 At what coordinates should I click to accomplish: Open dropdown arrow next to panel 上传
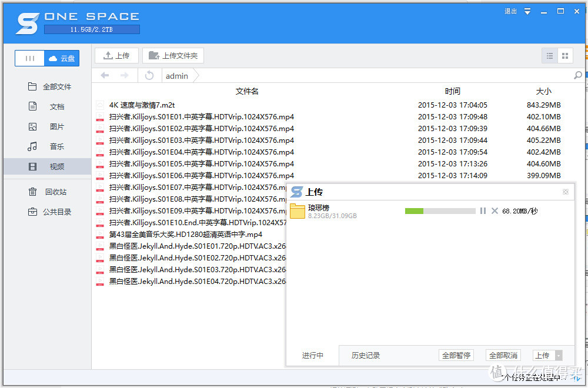click(x=559, y=356)
